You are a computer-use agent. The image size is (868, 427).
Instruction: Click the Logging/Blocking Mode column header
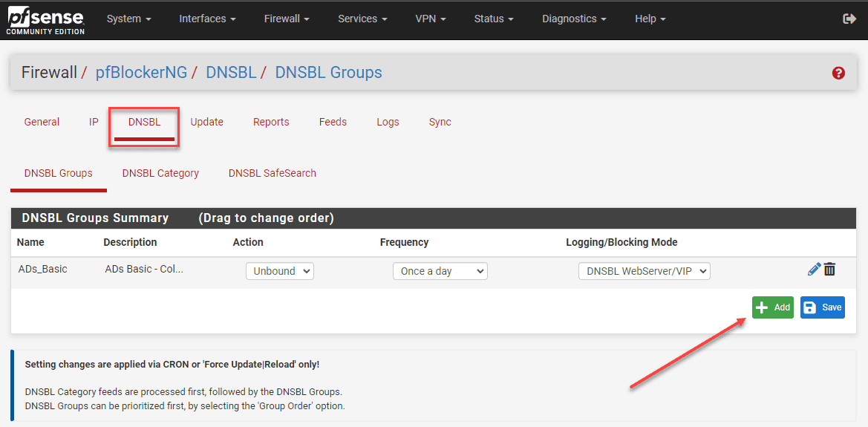[x=621, y=242]
